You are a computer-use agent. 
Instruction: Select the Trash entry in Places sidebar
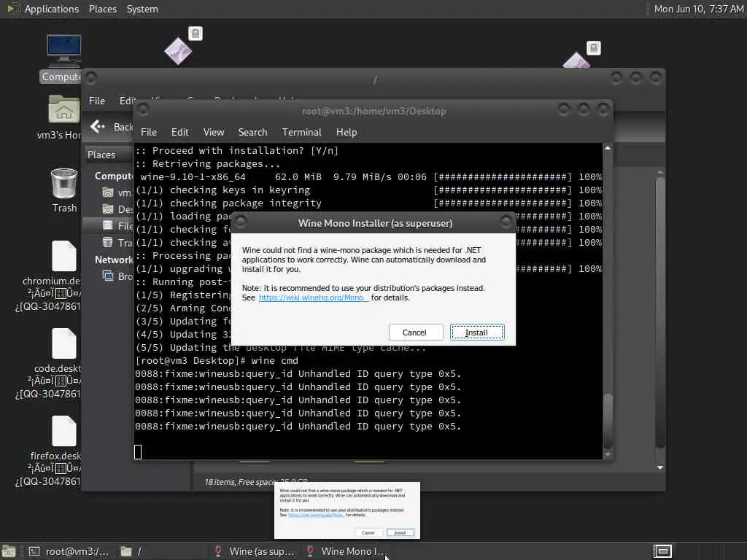pyautogui.click(x=117, y=243)
